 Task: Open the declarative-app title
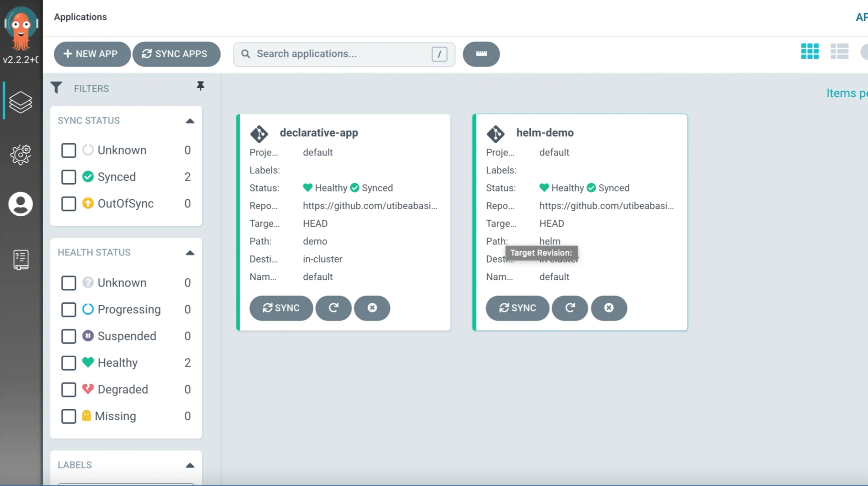(x=319, y=132)
